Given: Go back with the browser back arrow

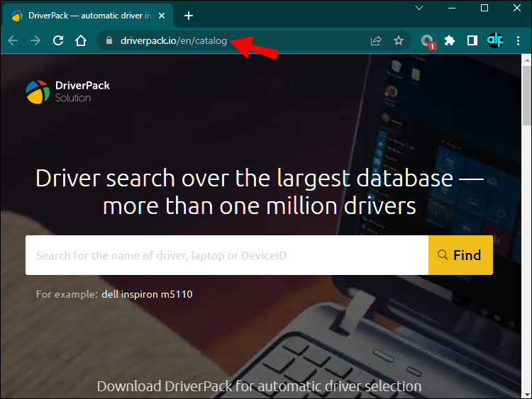Looking at the screenshot, I should 13,40.
